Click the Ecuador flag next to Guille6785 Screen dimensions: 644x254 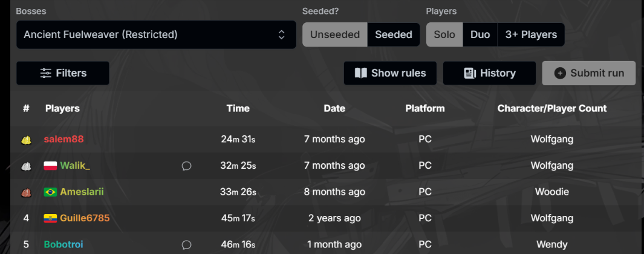(50, 218)
